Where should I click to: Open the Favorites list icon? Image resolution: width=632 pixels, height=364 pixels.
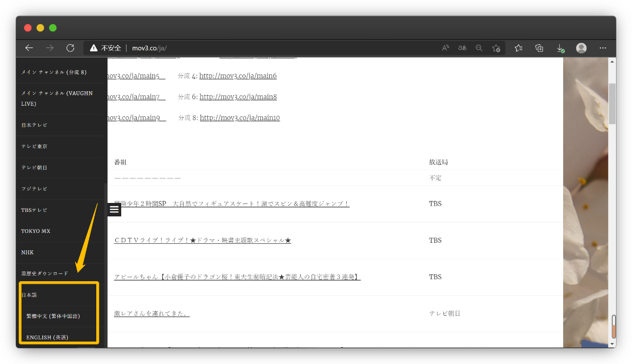[518, 48]
